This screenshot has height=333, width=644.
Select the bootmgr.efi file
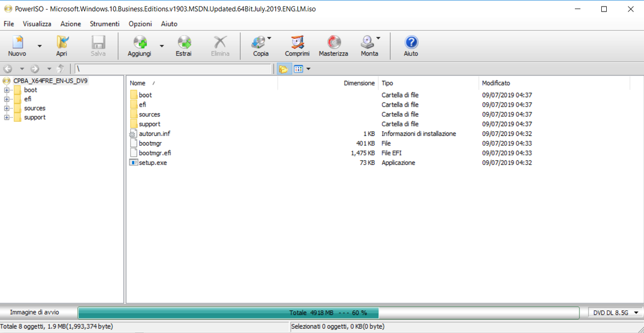(155, 153)
